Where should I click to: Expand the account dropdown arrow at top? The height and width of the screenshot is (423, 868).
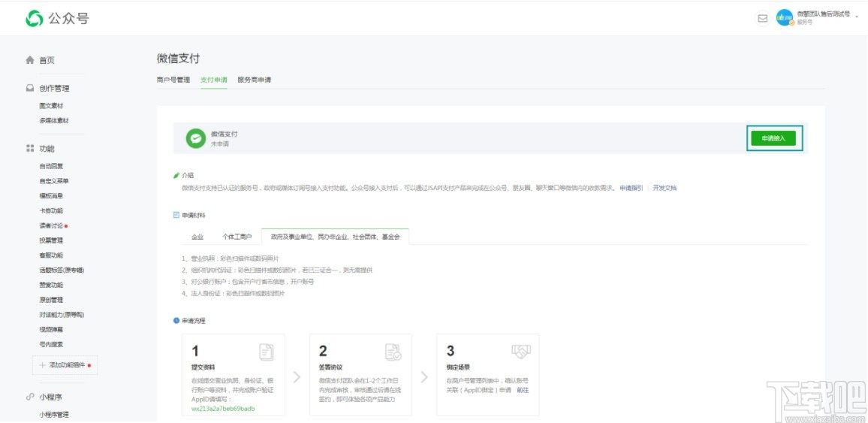point(857,17)
